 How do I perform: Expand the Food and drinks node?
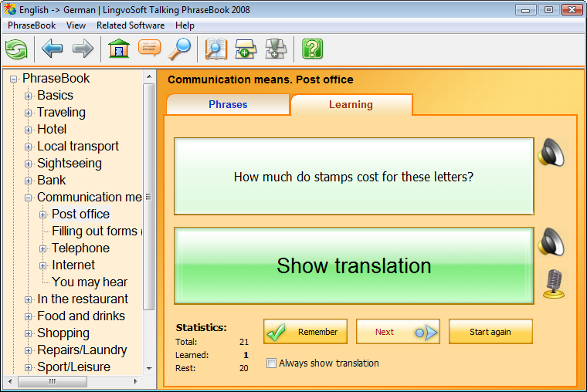click(28, 316)
